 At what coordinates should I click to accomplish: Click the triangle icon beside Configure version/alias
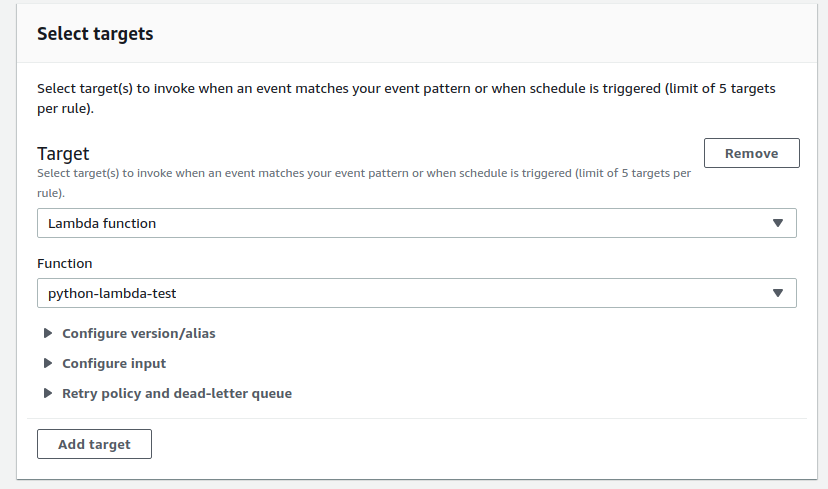[48, 333]
